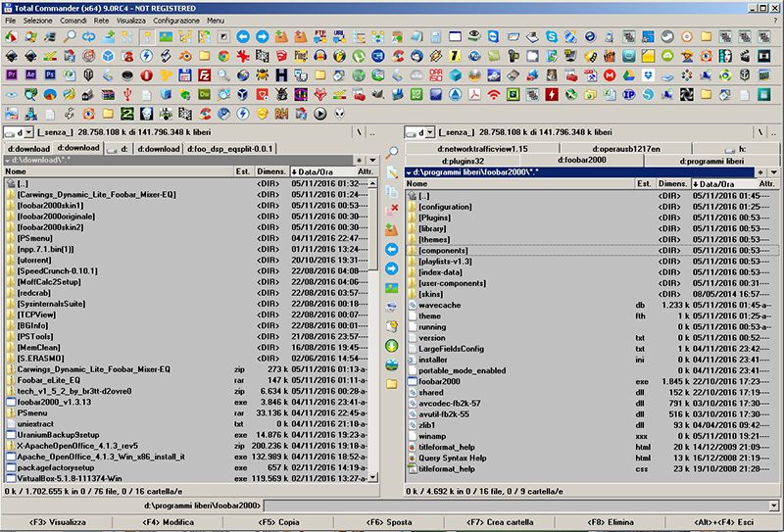This screenshot has width=784, height=532.
Task: Switch to d:programmi liberi tab
Action: [711, 161]
